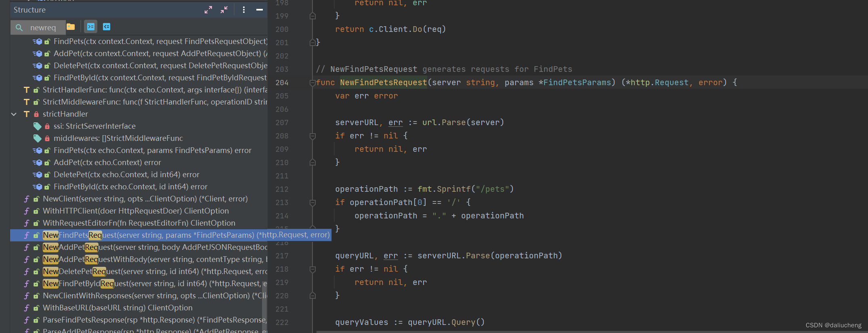Click fold end marker at line 199

tap(312, 16)
